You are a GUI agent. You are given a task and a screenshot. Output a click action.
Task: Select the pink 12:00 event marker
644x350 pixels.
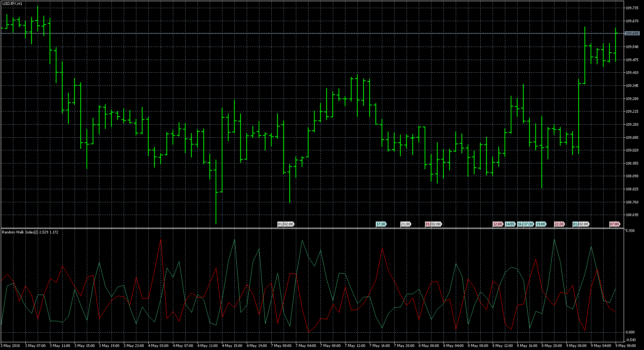tap(498, 224)
